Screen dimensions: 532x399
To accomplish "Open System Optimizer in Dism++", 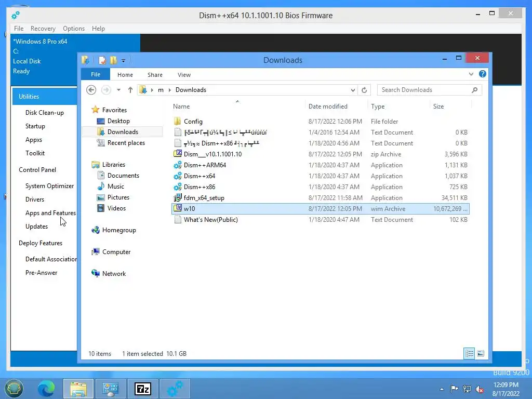I will [49, 186].
